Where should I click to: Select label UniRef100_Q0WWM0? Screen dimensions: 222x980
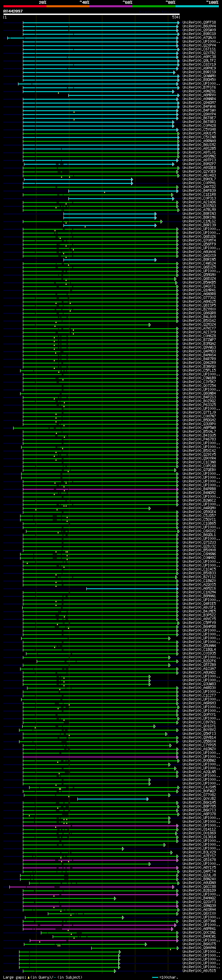199,76
